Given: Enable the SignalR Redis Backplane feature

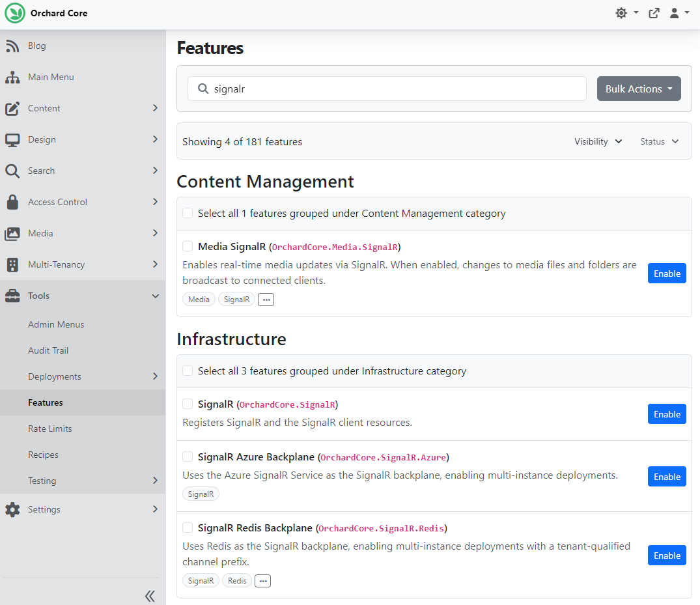Looking at the screenshot, I should pyautogui.click(x=667, y=555).
